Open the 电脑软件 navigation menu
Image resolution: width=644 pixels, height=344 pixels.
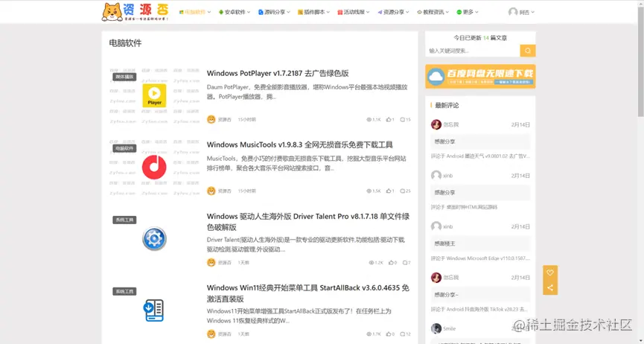pos(194,12)
